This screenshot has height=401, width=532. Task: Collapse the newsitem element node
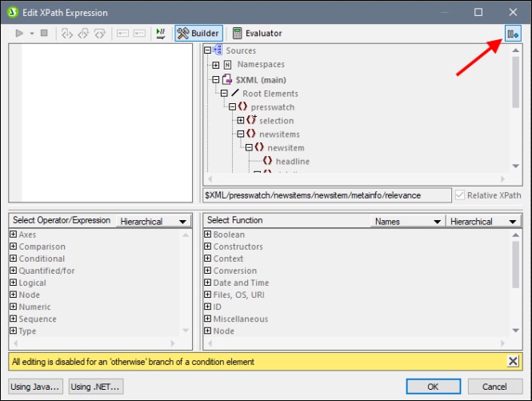click(x=249, y=148)
